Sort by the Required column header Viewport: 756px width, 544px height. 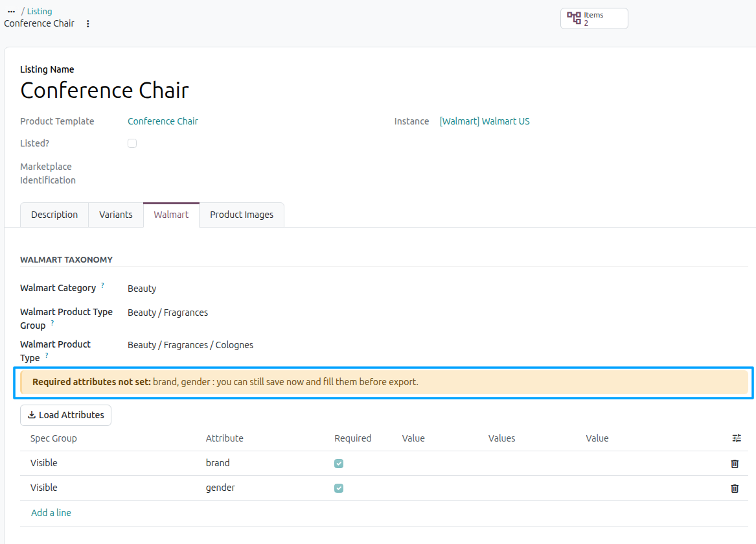click(x=353, y=438)
